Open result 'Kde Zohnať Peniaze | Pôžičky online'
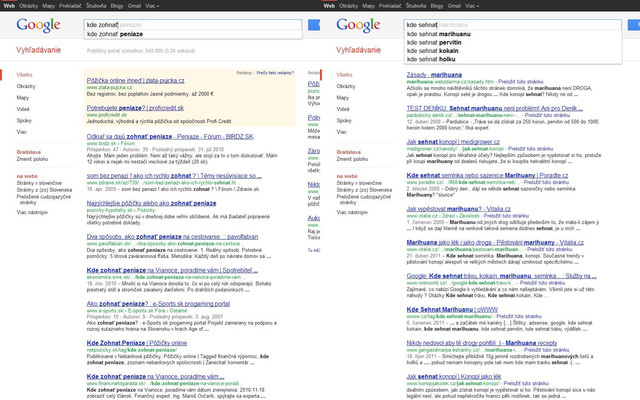Viewport: 640px width, 400px height. pos(137,343)
